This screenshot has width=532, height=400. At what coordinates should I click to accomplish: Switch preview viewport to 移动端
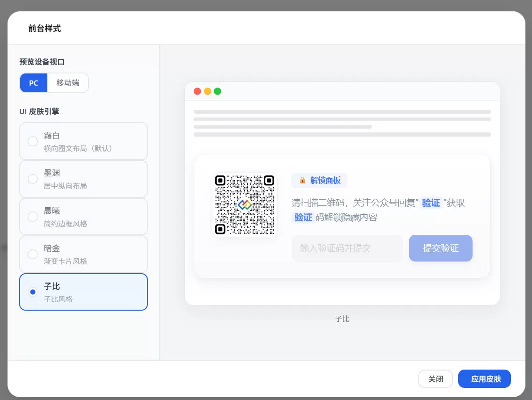coord(67,83)
